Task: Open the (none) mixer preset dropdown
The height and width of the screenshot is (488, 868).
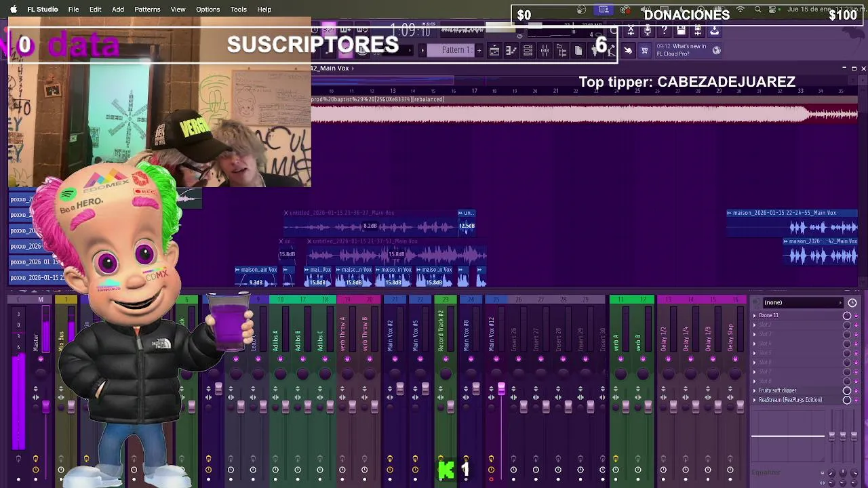Action: point(803,303)
